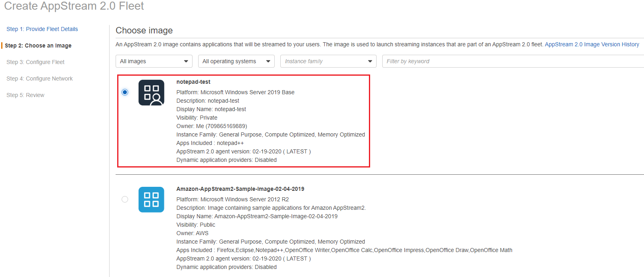Click the Create AppStream 2.0 Fleet heading
Viewport: 644px width, 277px height.
coord(74,6)
